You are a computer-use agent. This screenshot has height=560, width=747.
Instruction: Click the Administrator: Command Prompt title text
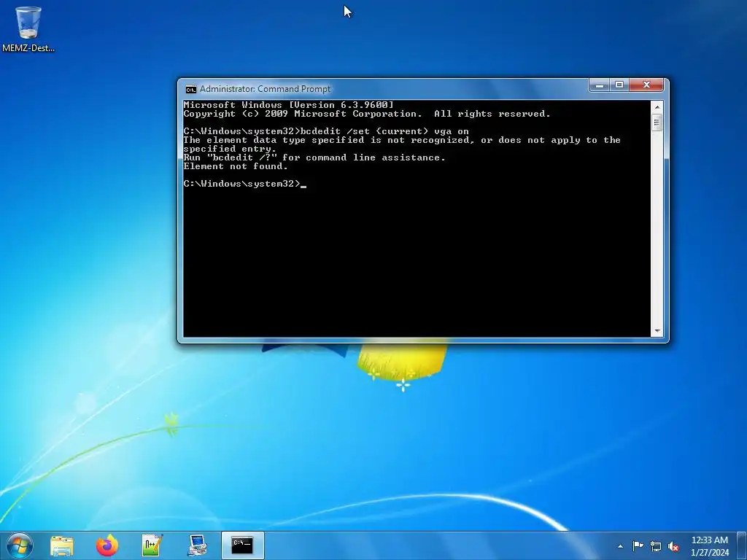coord(265,89)
